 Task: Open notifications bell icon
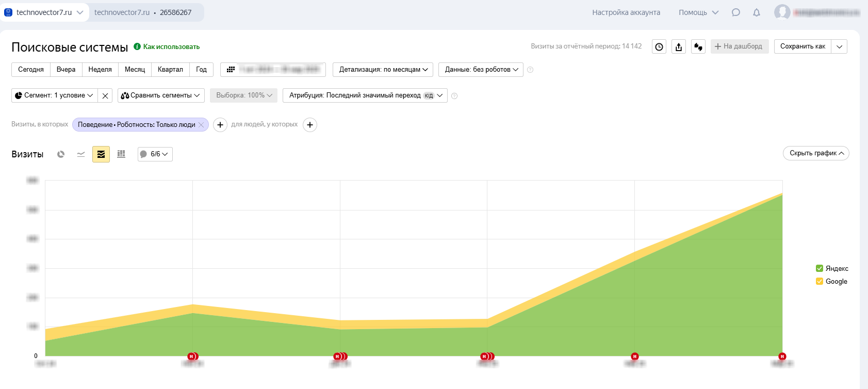point(757,12)
